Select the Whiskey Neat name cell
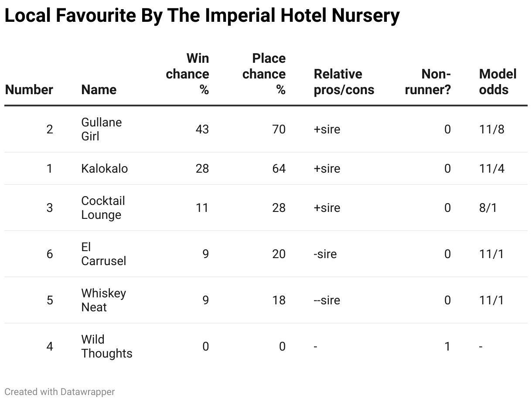The width and height of the screenshot is (532, 402). coord(104,300)
